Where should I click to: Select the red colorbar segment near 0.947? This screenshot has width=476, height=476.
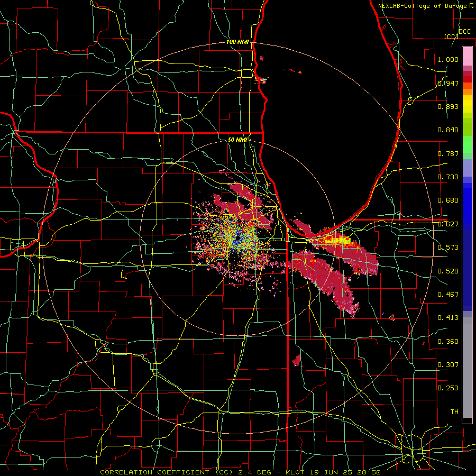click(x=467, y=79)
